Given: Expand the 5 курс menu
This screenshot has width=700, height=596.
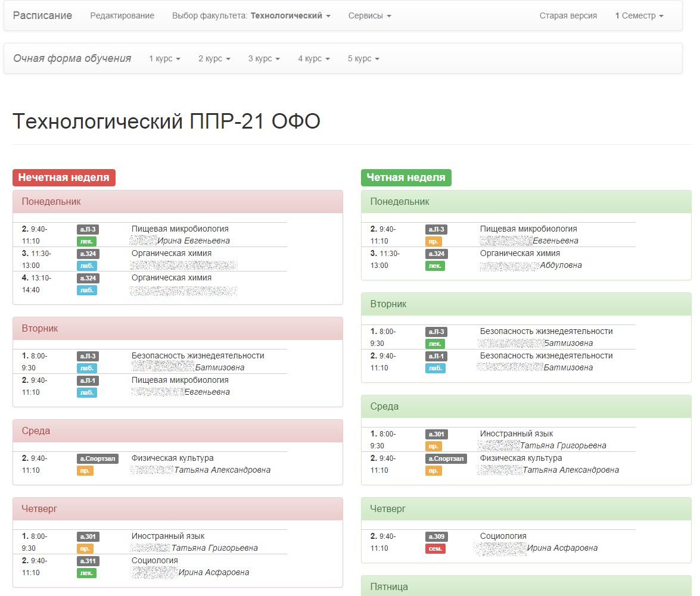Looking at the screenshot, I should click(363, 58).
